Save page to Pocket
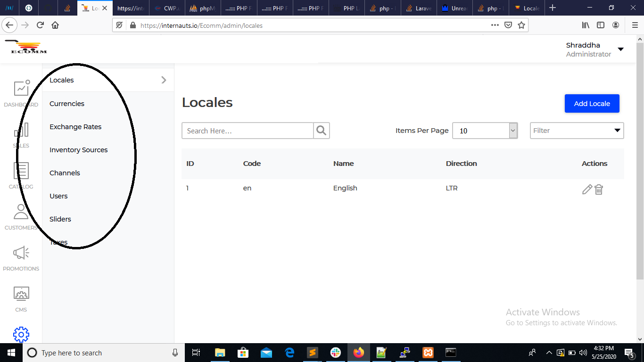 click(x=508, y=25)
